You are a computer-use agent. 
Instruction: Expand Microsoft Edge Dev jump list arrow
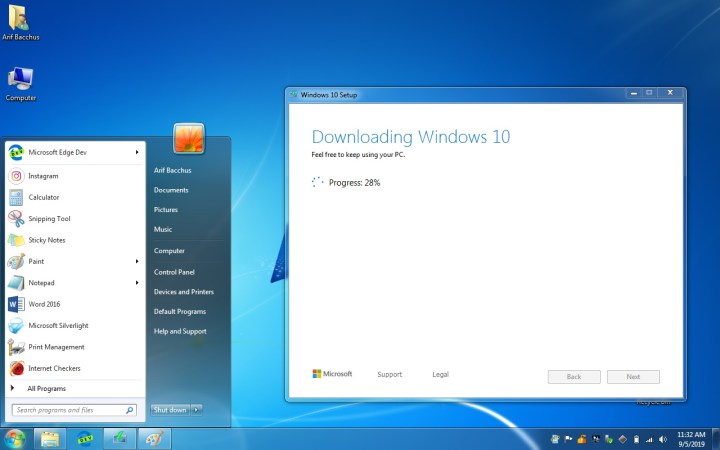(x=137, y=152)
